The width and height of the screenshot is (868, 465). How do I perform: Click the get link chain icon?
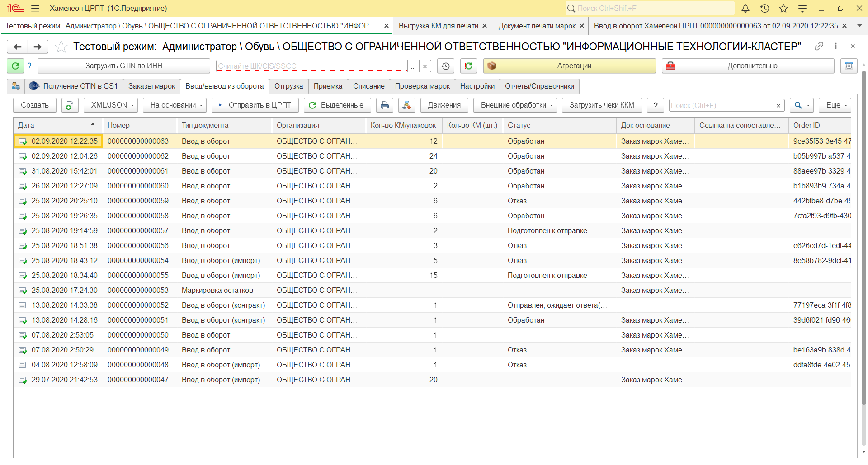(x=819, y=46)
